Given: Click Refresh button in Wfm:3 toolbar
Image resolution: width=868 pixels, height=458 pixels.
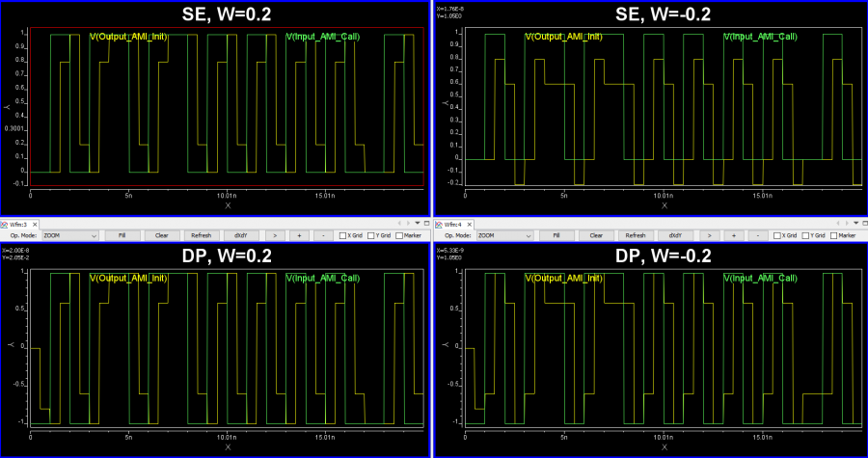Looking at the screenshot, I should click(x=201, y=235).
